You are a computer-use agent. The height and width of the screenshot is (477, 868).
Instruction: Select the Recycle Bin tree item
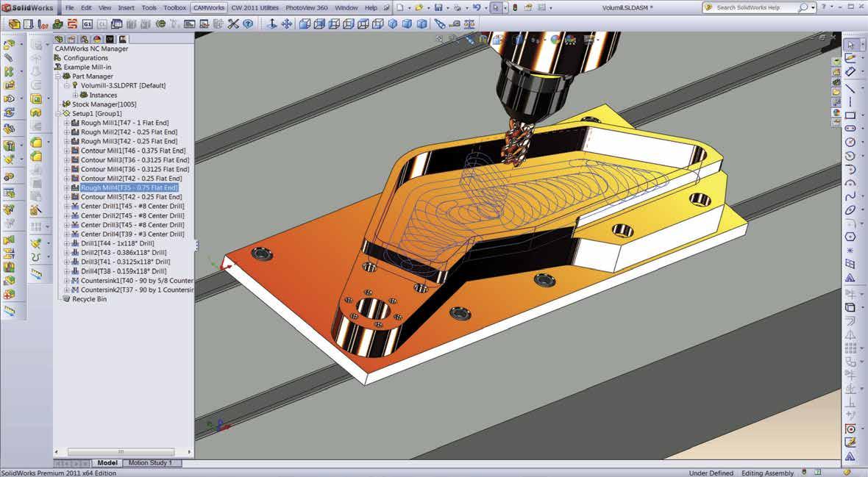(x=89, y=299)
